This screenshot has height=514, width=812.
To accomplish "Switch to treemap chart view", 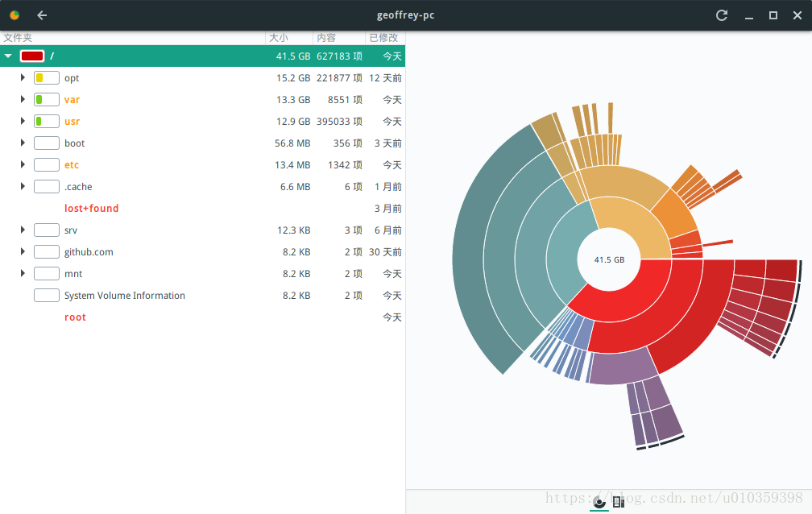I will pyautogui.click(x=619, y=502).
